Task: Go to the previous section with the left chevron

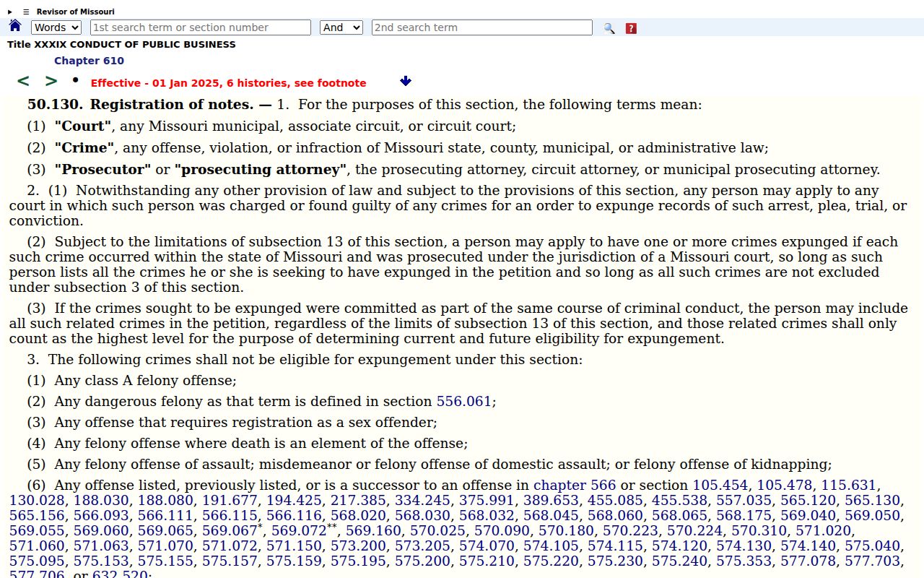Action: click(x=23, y=81)
